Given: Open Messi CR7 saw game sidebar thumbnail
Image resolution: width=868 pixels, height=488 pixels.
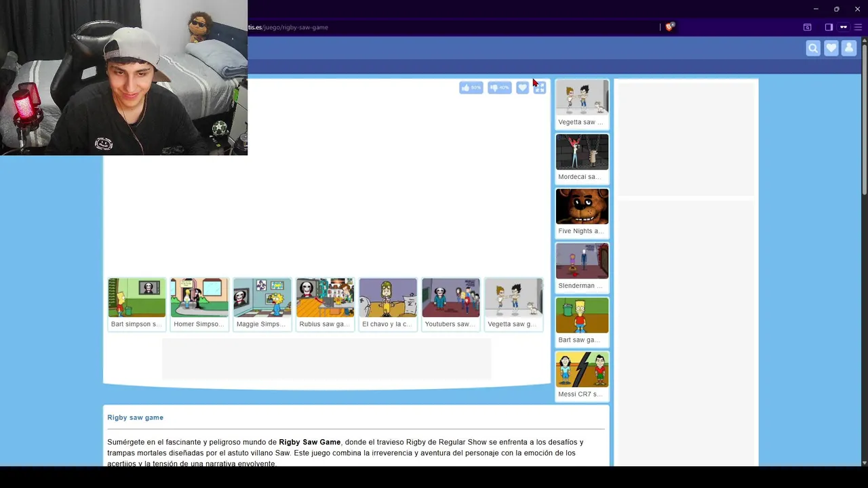Looking at the screenshot, I should tap(582, 369).
